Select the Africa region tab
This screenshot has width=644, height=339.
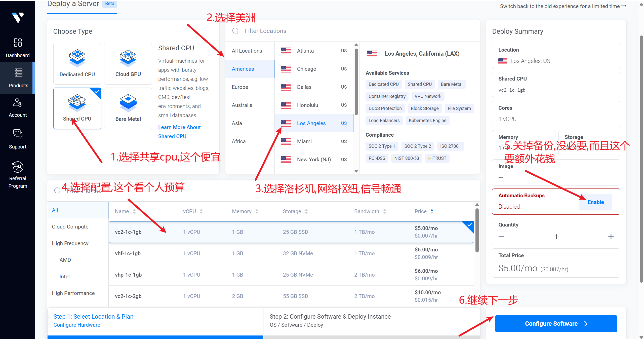(x=250, y=141)
